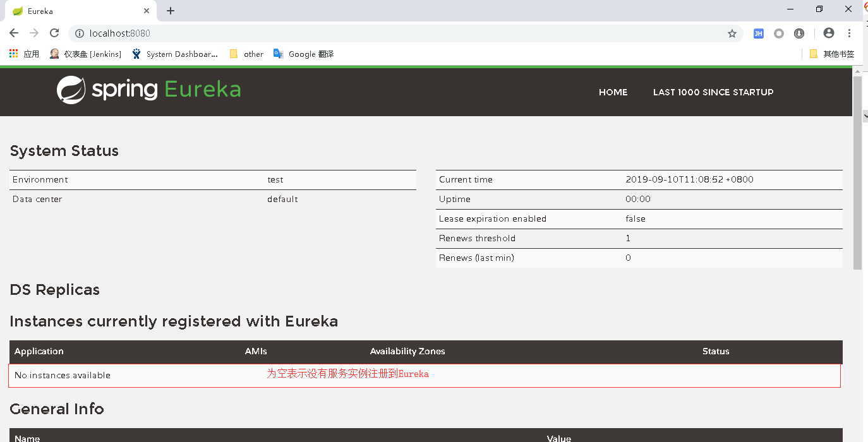868x442 pixels.
Task: Click the Availability Zones column header
Action: point(407,352)
